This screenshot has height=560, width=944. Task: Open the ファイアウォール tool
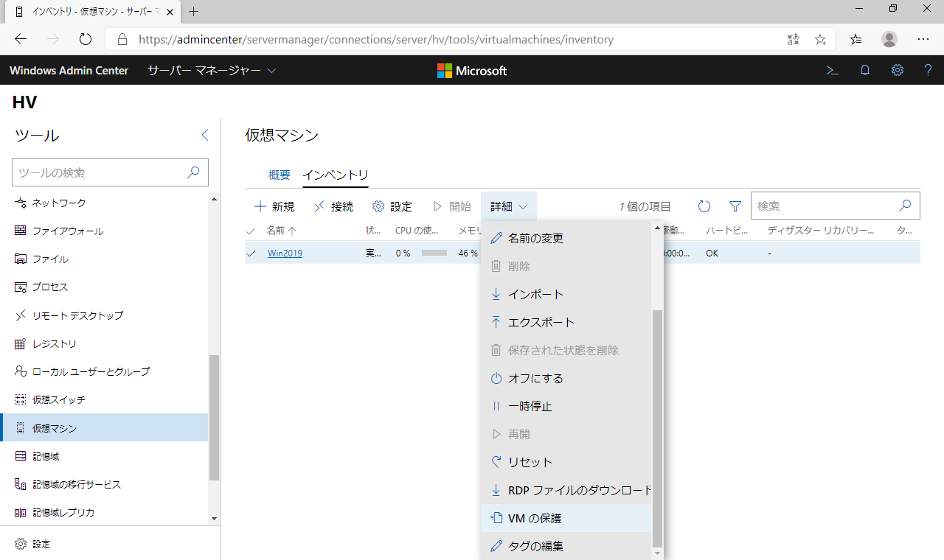[104, 231]
